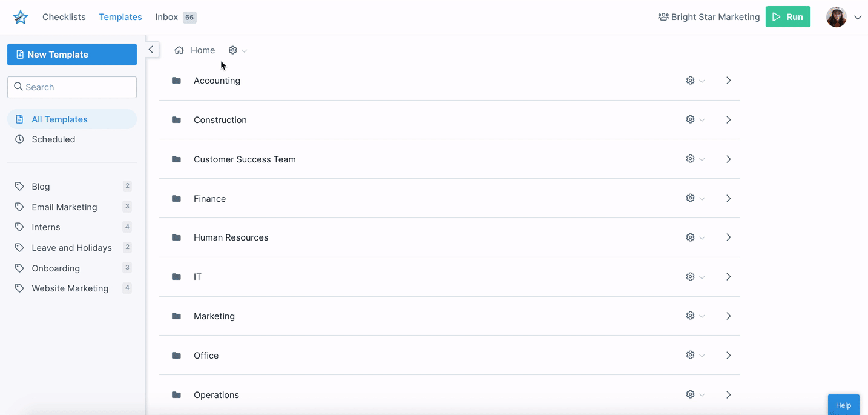The width and height of the screenshot is (868, 415).
Task: Open the Accounting folder name
Action: click(x=217, y=81)
